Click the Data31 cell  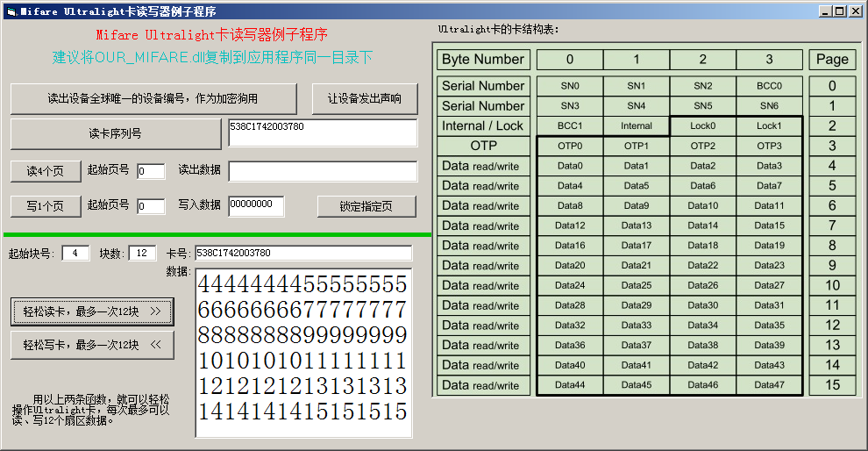click(x=770, y=305)
